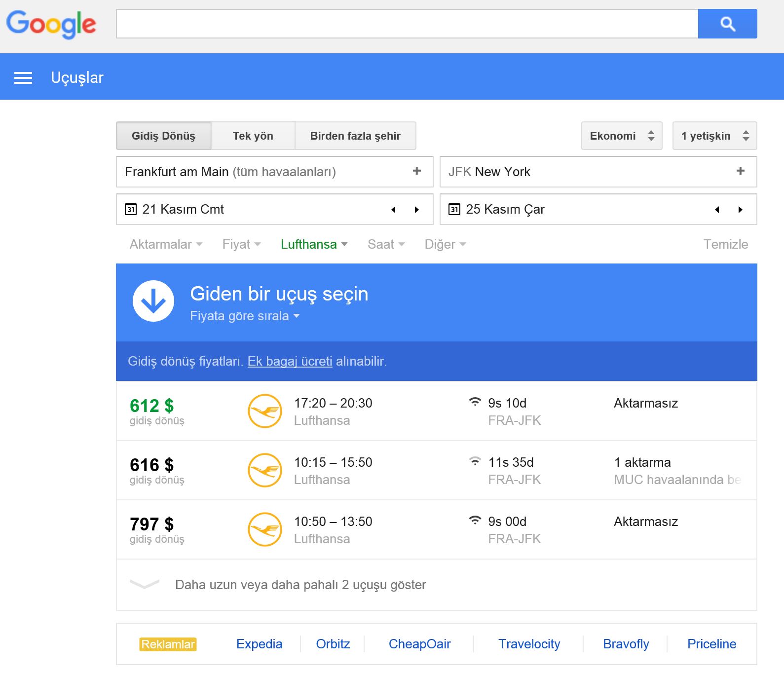Click Wi-Fi icon on the 17:20 flight
Screen dimensions: 784x675
tap(475, 402)
